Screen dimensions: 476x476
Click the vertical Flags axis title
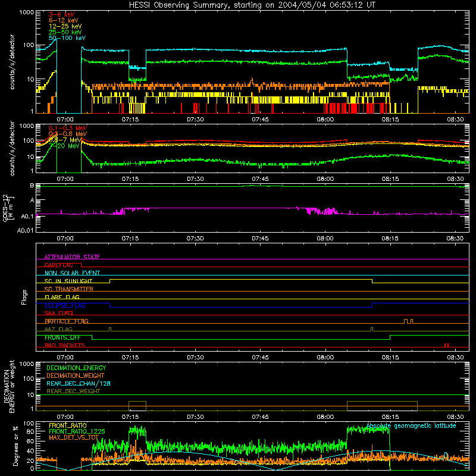24,297
